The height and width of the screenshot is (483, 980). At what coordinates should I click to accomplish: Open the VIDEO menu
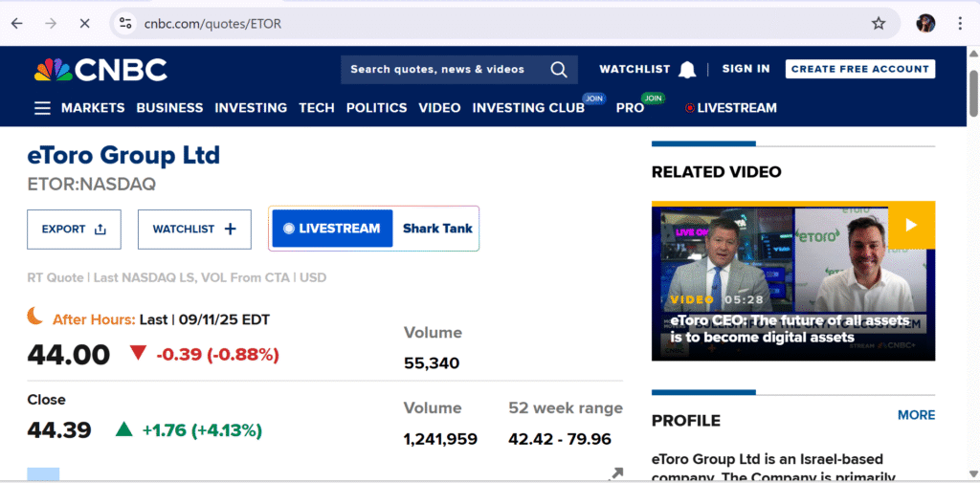click(x=439, y=108)
